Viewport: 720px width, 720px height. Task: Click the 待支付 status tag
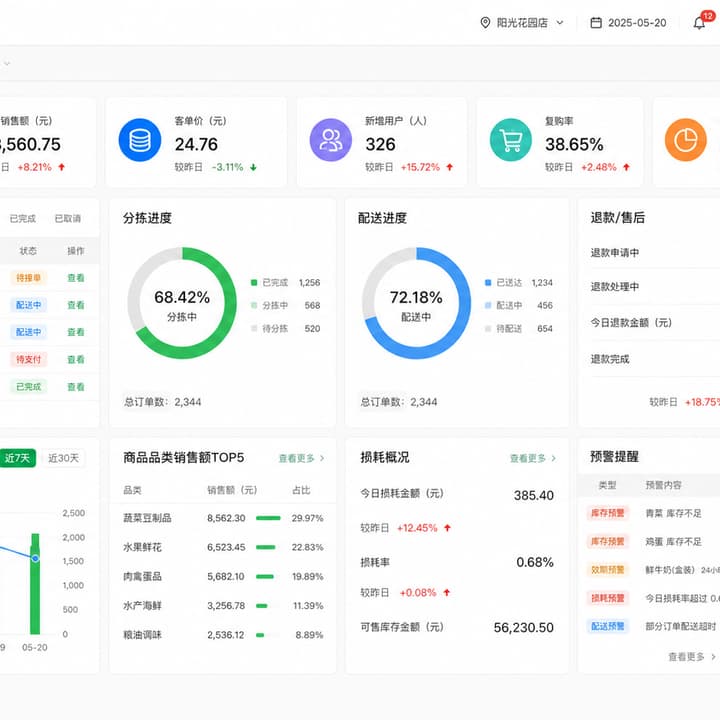click(x=28, y=360)
